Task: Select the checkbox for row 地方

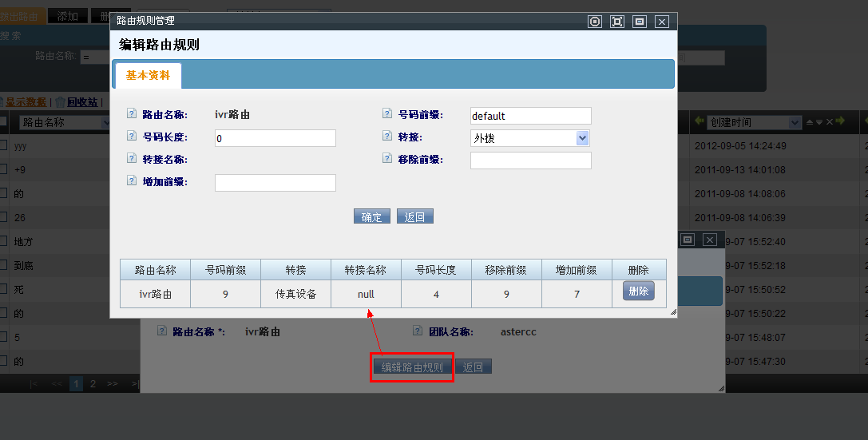Action: 3,241
